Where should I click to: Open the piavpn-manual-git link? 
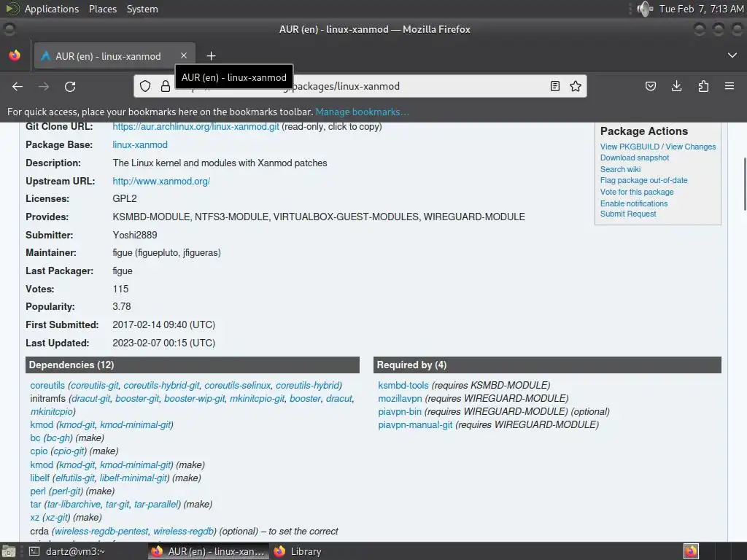pyautogui.click(x=415, y=425)
